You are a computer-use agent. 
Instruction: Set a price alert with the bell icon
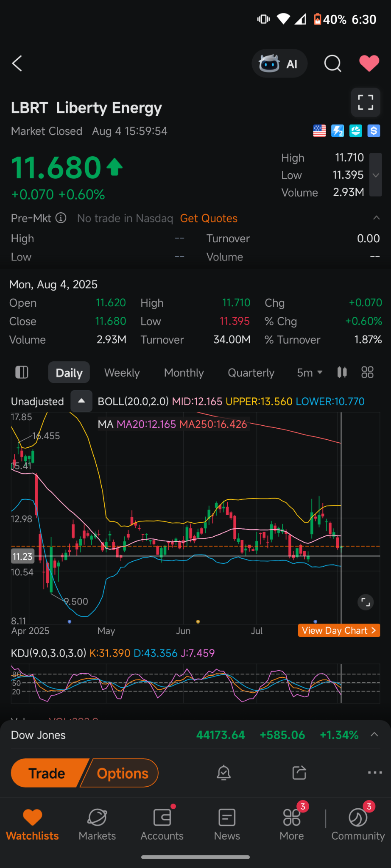pyautogui.click(x=223, y=773)
